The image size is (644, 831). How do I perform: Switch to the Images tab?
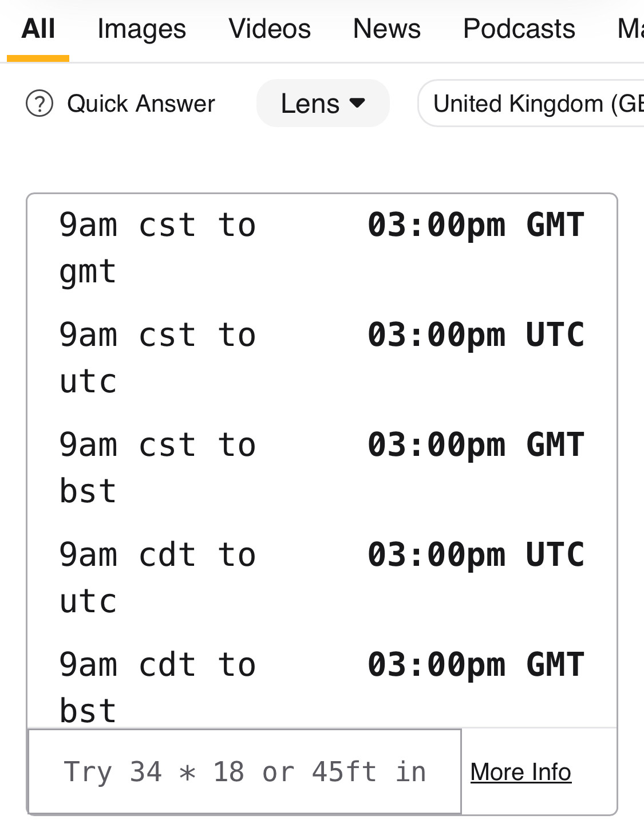click(141, 29)
